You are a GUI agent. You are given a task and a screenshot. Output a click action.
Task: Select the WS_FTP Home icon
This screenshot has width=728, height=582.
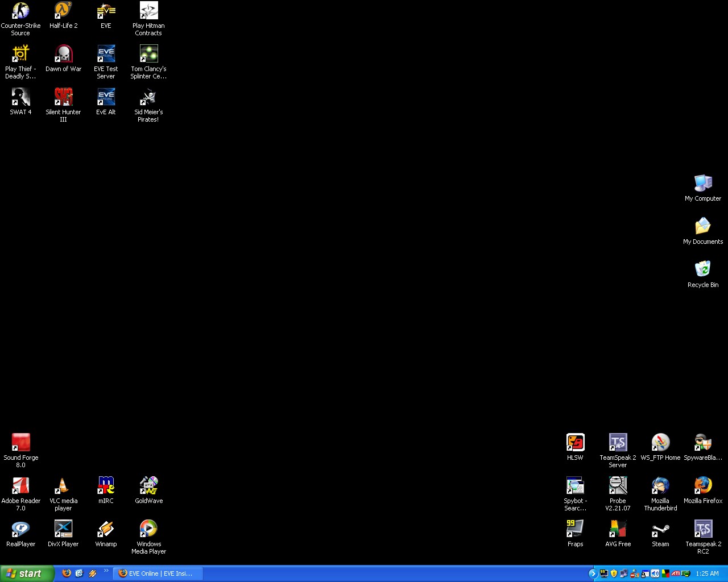[x=660, y=447]
